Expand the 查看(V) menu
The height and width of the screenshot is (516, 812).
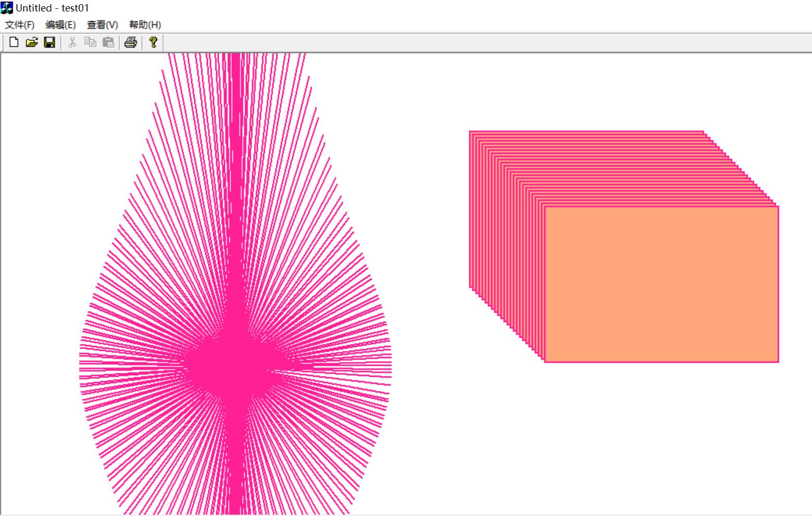pos(102,25)
